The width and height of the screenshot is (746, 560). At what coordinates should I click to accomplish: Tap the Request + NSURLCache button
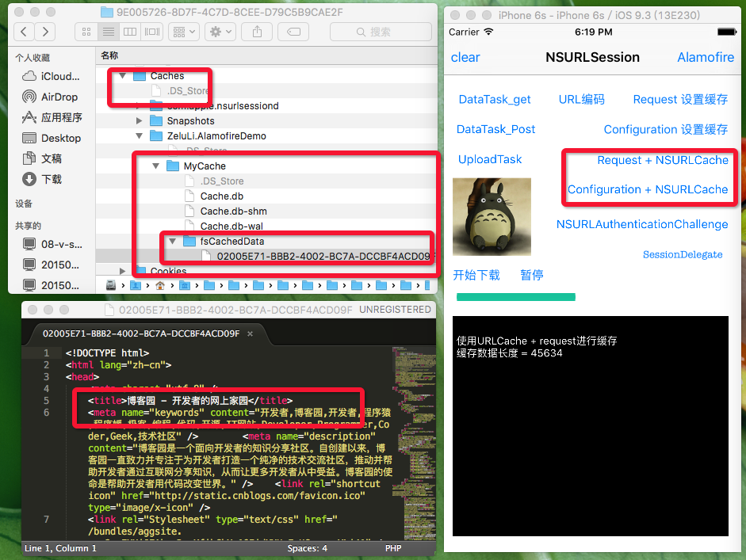pyautogui.click(x=662, y=160)
